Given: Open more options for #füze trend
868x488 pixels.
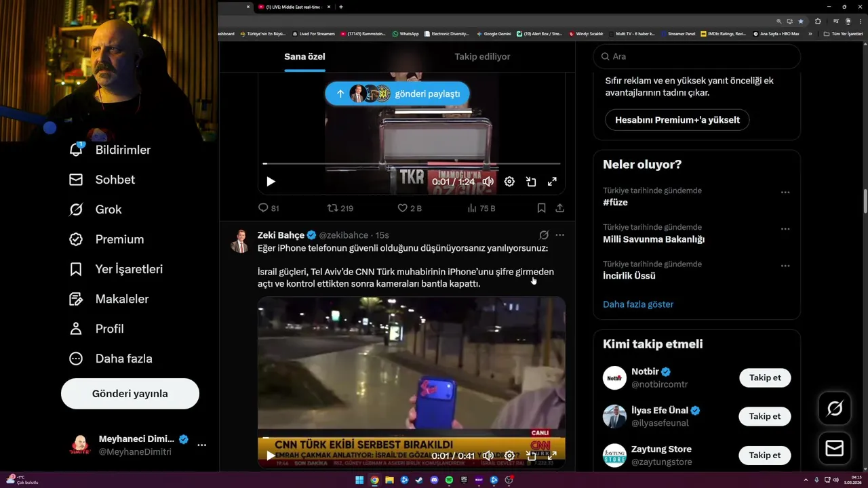Looking at the screenshot, I should (x=785, y=192).
